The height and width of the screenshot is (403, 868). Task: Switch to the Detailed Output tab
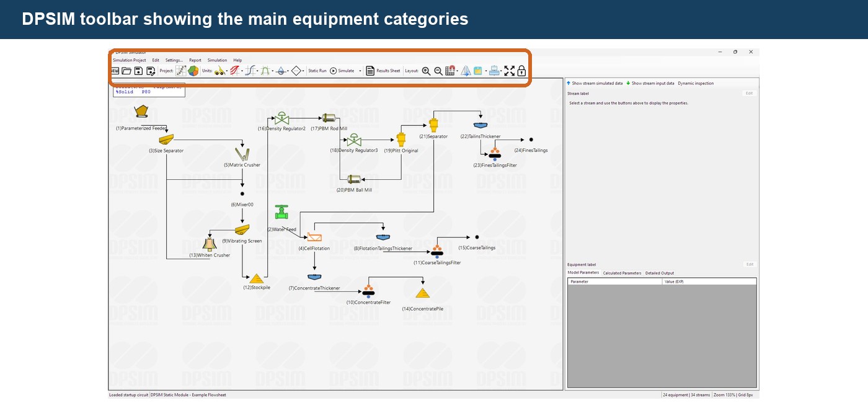tap(660, 273)
